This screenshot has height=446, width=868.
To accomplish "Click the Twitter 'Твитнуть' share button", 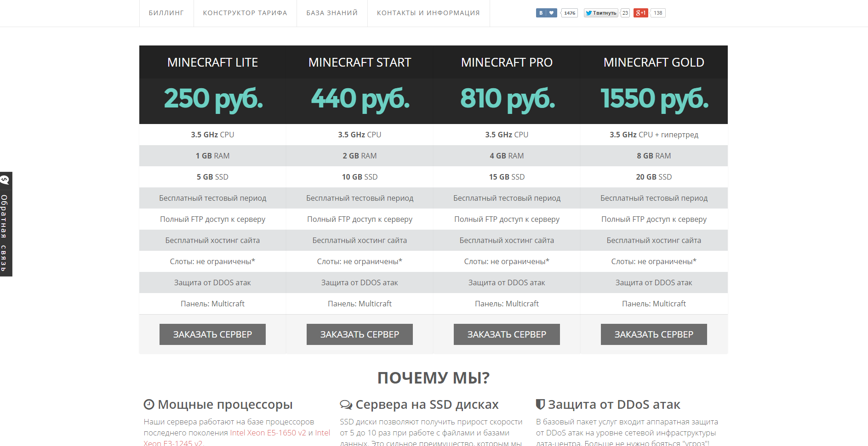I will [601, 13].
